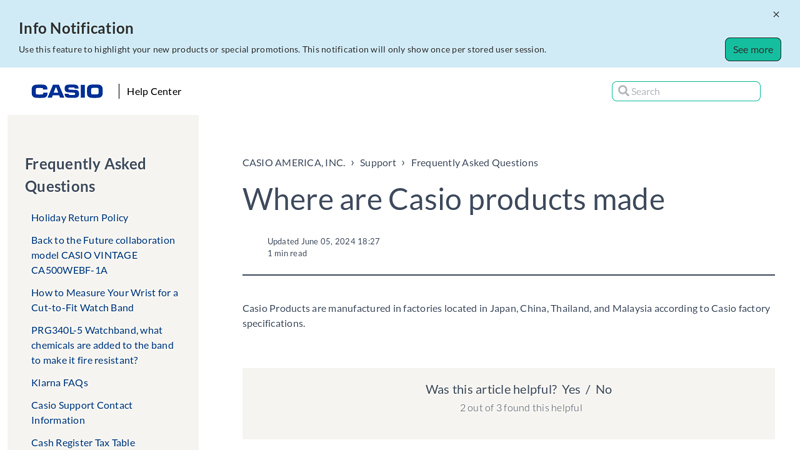Click the article paragraph about factories
The image size is (800, 450).
click(506, 316)
